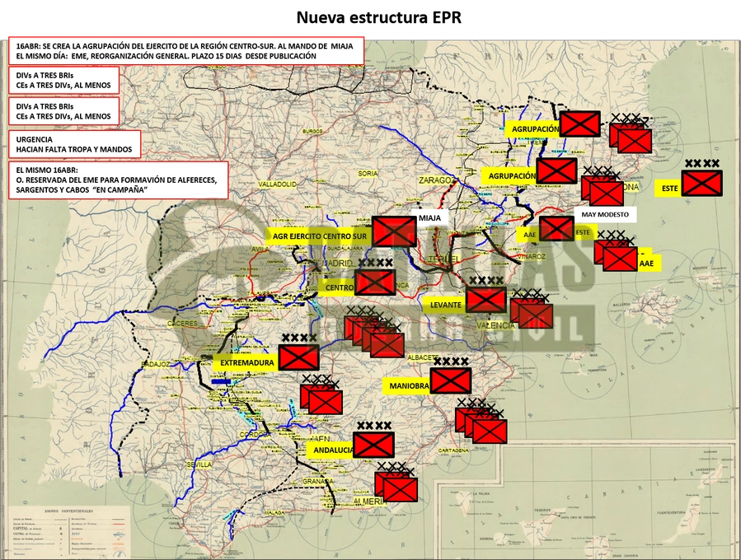Select the MANIOBRA army unit symbol
Viewport: 741px width, 560px height.
(451, 380)
